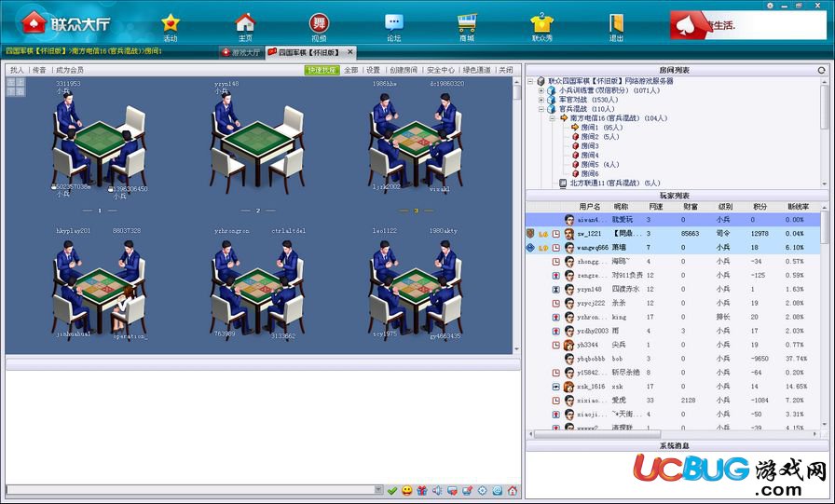Sort player list by 用户名 column
This screenshot has height=504, width=835.
click(x=590, y=207)
